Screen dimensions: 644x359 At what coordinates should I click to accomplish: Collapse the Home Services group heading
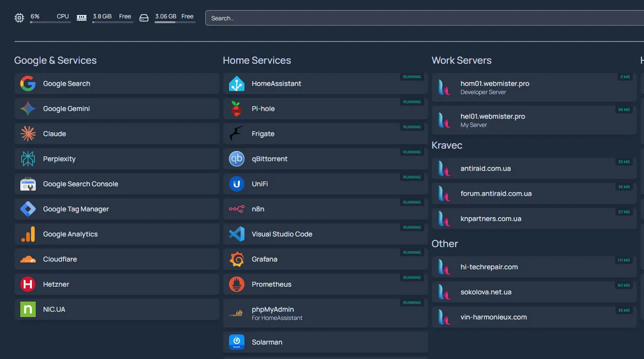257,60
